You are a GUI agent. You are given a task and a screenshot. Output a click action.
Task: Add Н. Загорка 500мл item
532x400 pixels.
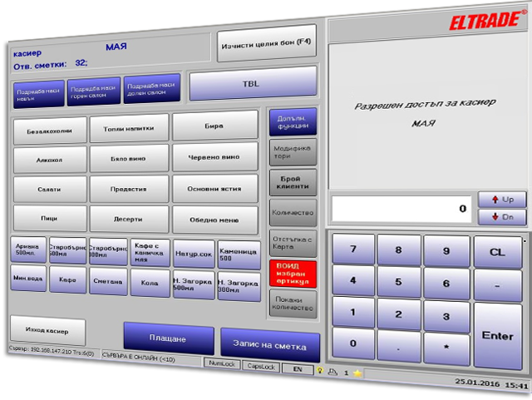pos(194,284)
